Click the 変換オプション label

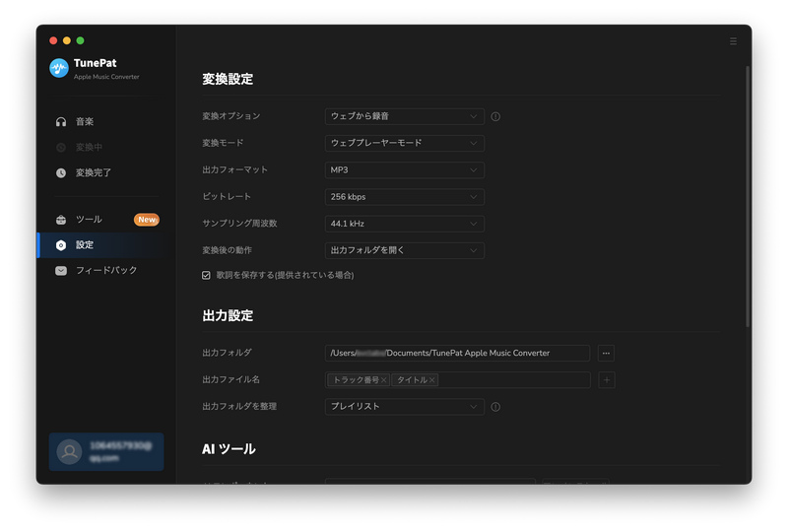[x=231, y=116]
